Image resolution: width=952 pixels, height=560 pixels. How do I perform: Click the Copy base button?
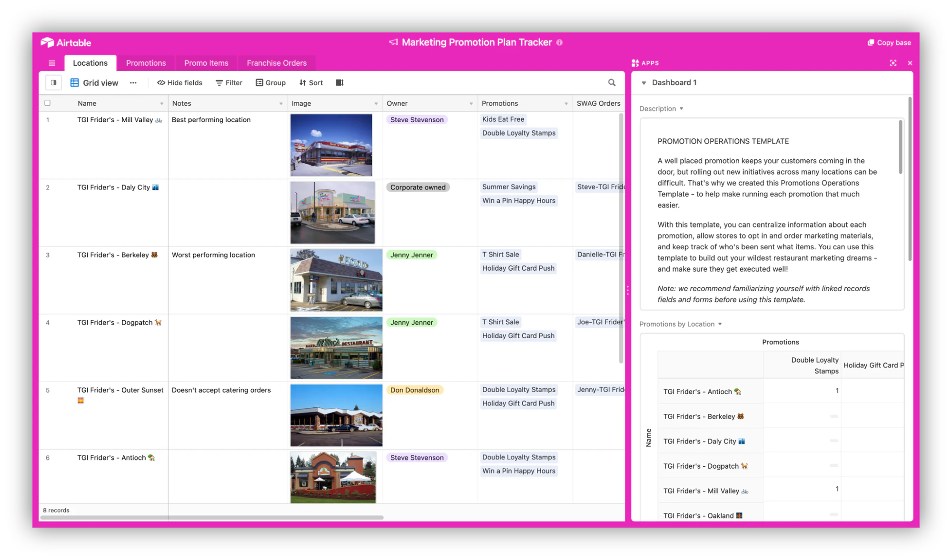coord(889,42)
